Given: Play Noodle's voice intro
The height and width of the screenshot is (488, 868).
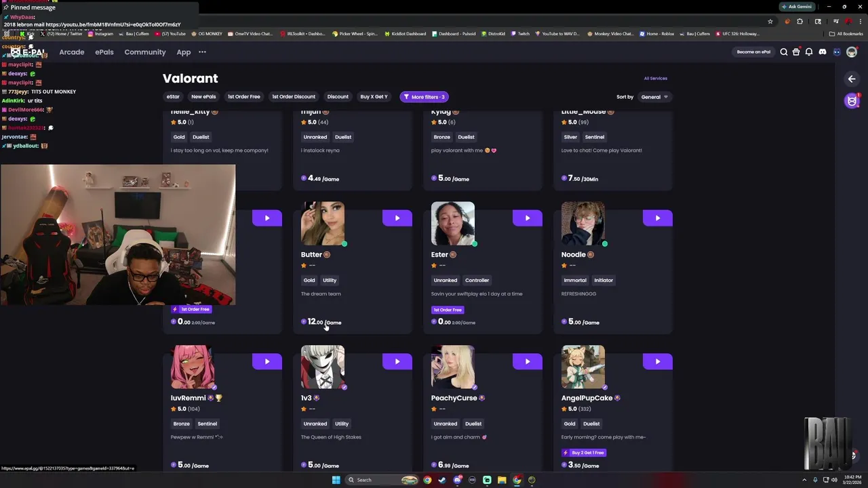Looking at the screenshot, I should pyautogui.click(x=658, y=218).
